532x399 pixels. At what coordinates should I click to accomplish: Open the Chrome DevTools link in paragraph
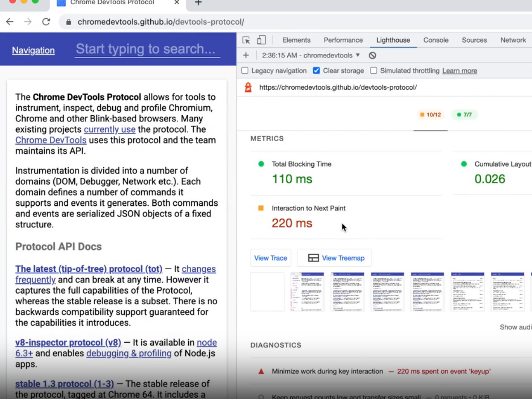click(x=51, y=140)
